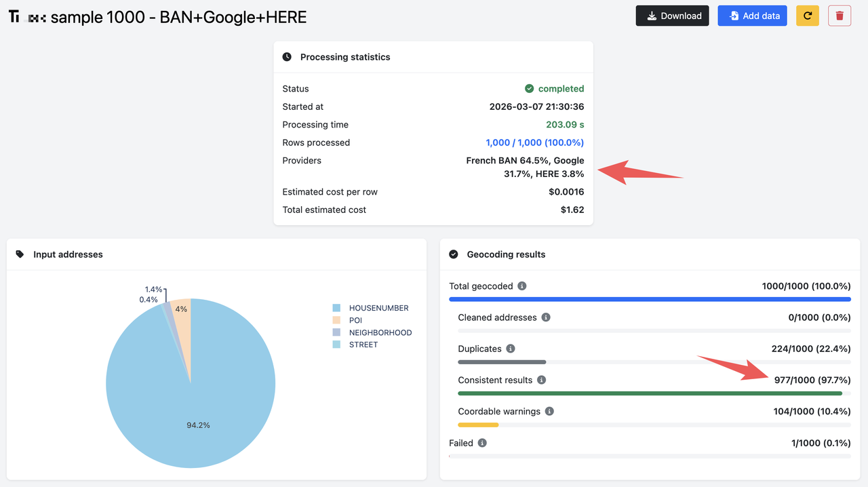Image resolution: width=868 pixels, height=487 pixels.
Task: Open the info icon next to Total geocoded
Action: (521, 286)
